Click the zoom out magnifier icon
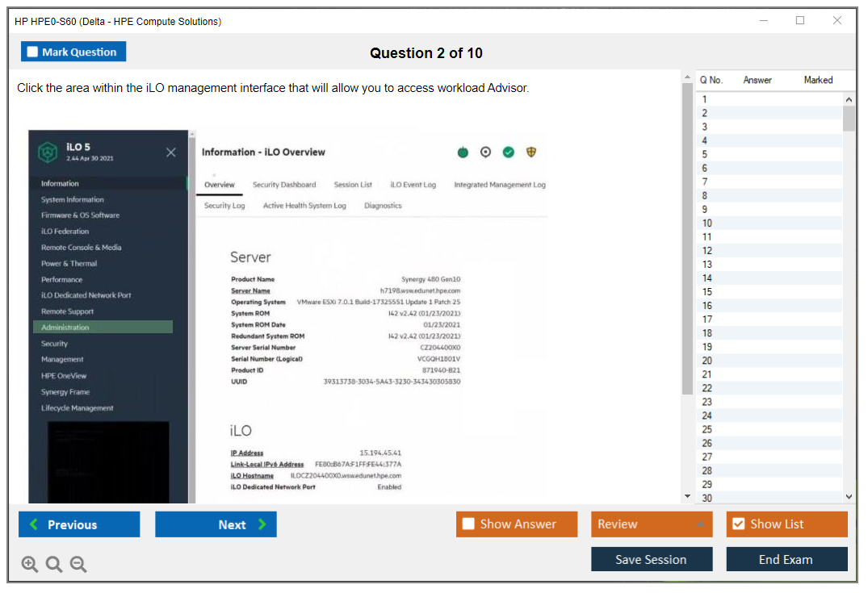Image resolution: width=868 pixels, height=593 pixels. coord(78,565)
